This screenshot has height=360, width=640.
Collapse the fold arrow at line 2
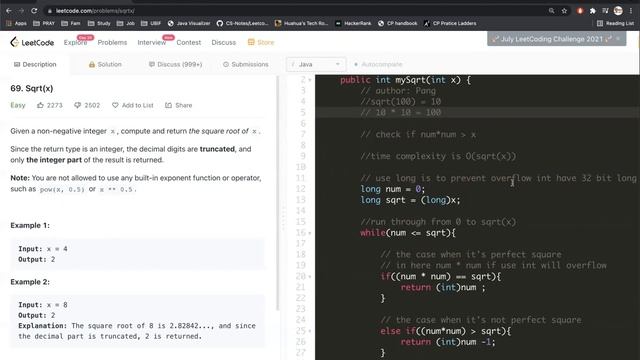[310, 80]
